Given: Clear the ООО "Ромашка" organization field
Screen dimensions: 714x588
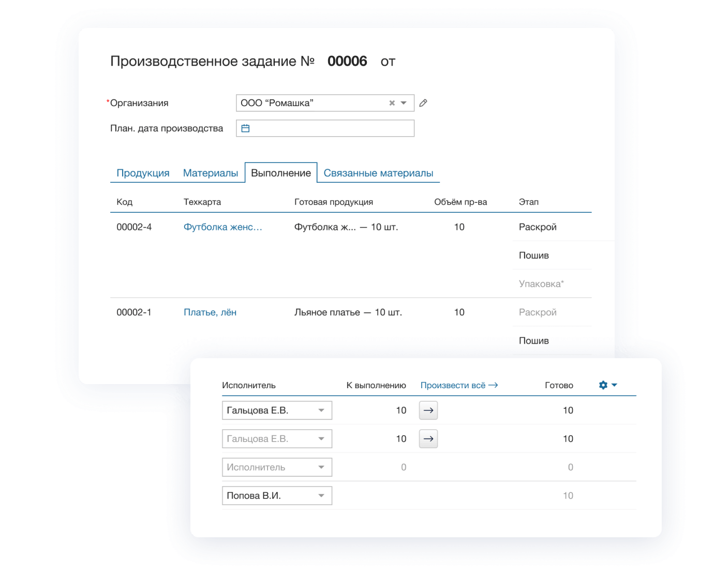Looking at the screenshot, I should 392,103.
